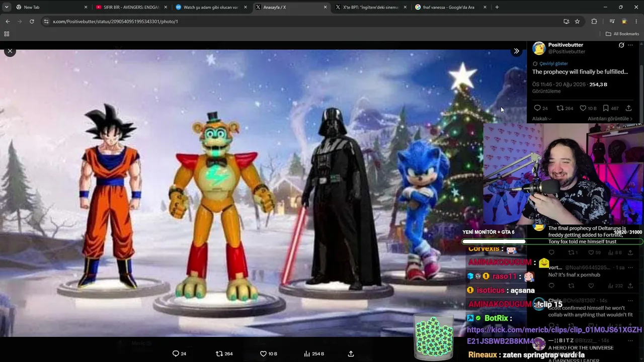Click the 254,3 B view count

point(598,84)
